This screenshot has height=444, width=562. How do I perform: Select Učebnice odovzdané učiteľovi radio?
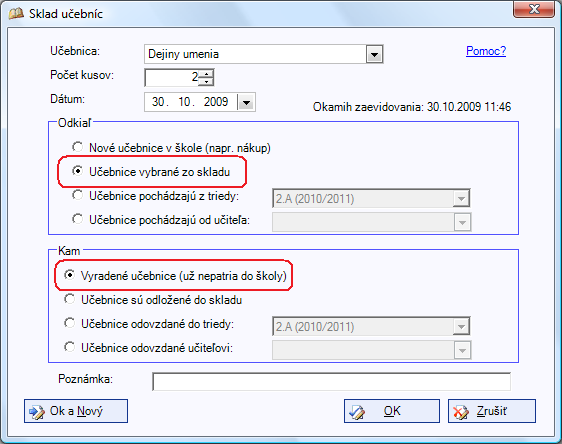70,347
